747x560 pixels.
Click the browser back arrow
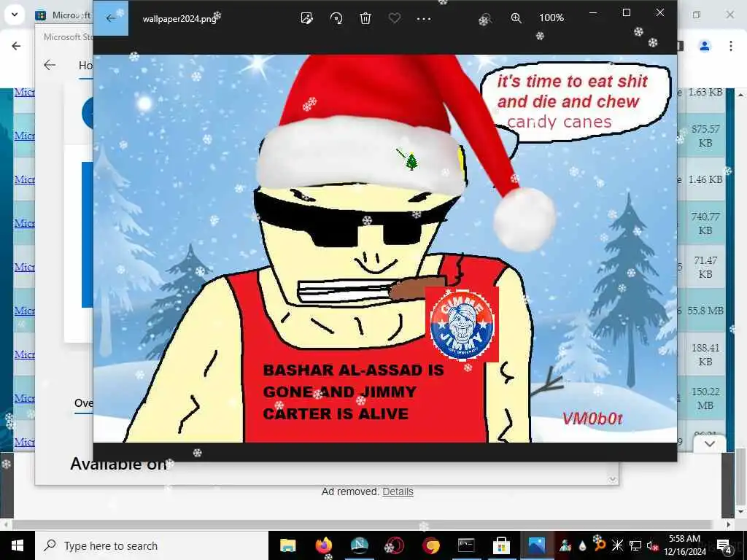click(x=16, y=46)
